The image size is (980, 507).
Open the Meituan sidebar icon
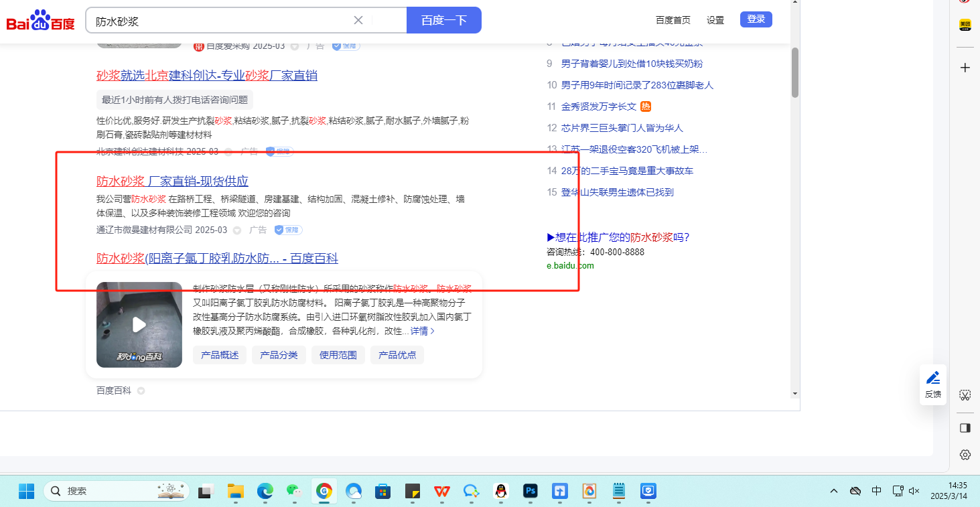(x=965, y=25)
